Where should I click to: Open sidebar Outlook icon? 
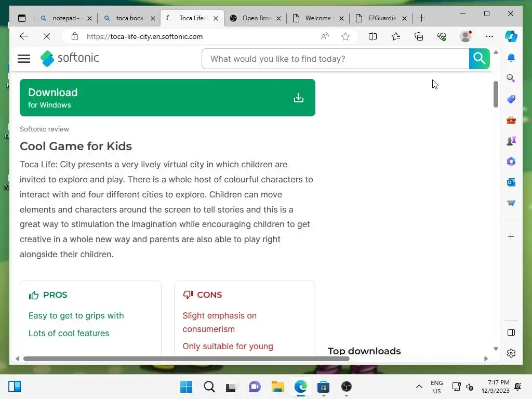[x=511, y=182]
